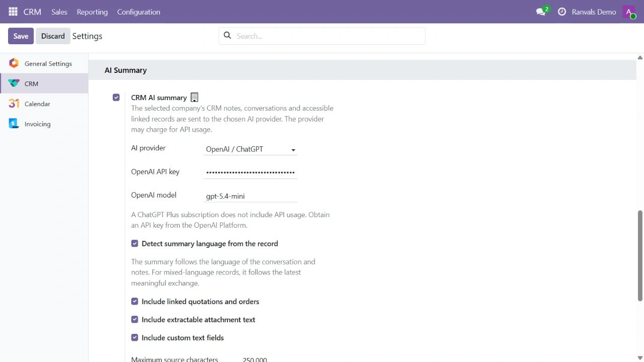The height and width of the screenshot is (362, 644).
Task: Click the search magnifier icon
Action: click(227, 36)
